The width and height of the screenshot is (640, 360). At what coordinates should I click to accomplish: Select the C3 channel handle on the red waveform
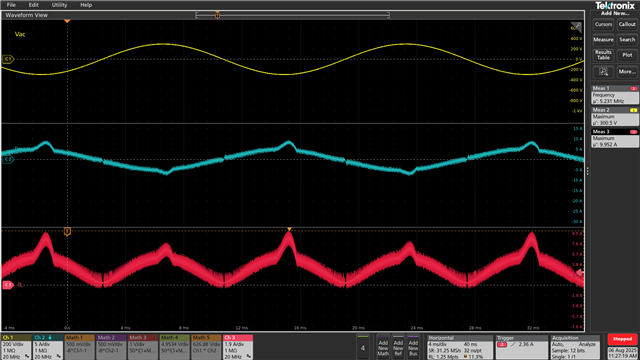coord(8,285)
